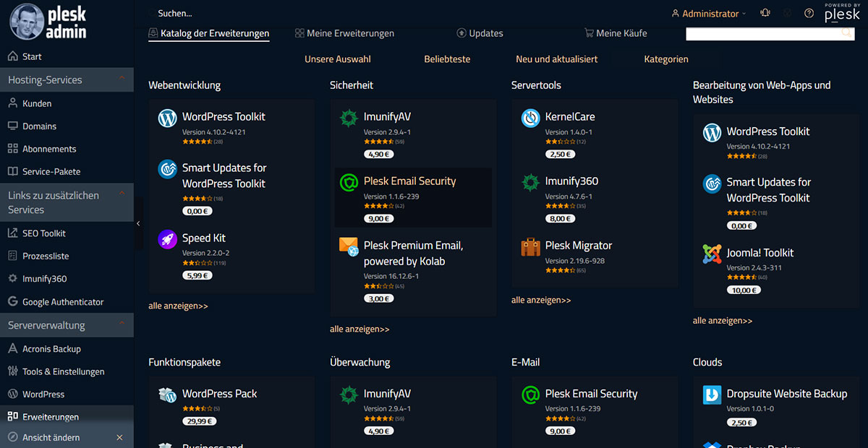Viewport: 868px width, 448px height.
Task: Click the KernelCare icon
Action: click(531, 118)
